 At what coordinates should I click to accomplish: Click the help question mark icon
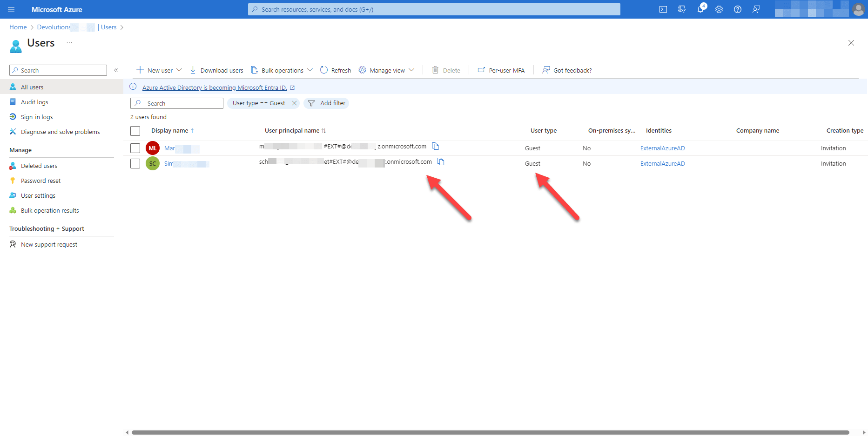click(x=738, y=9)
